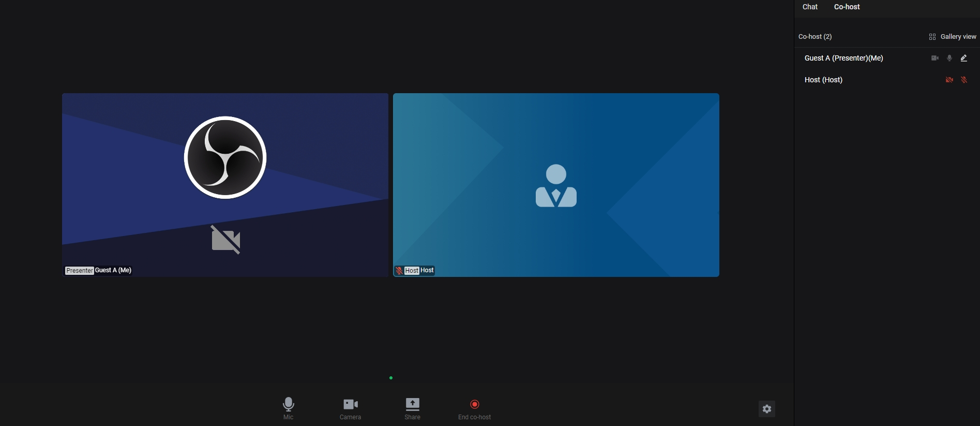Click OBS logo avatar on Guest A tile
Viewport: 980px width, 426px height.
[225, 157]
